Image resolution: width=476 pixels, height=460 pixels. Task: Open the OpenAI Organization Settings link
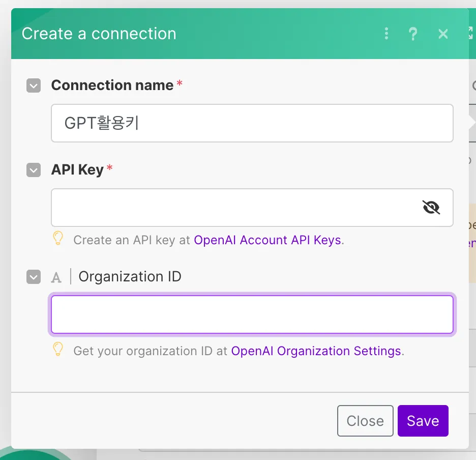316,351
